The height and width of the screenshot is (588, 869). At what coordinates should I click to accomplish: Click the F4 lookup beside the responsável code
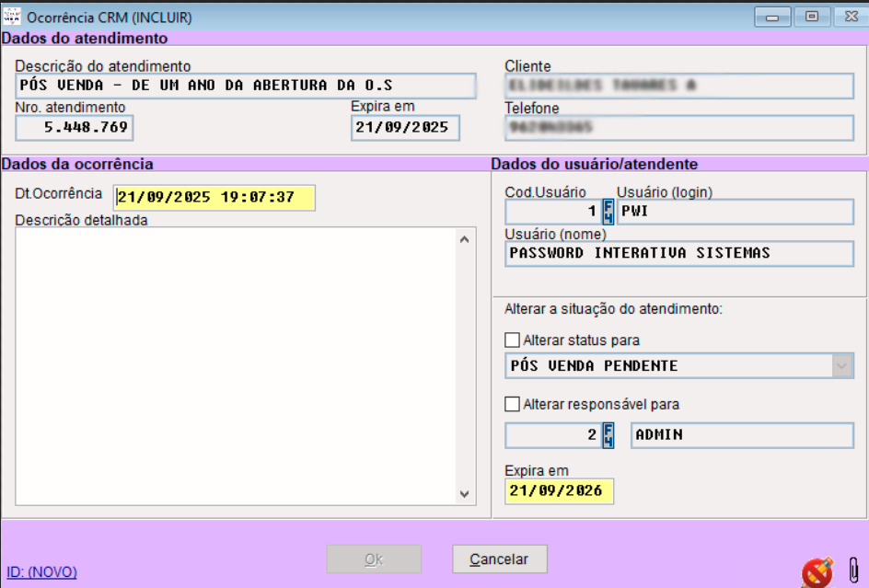[609, 436]
